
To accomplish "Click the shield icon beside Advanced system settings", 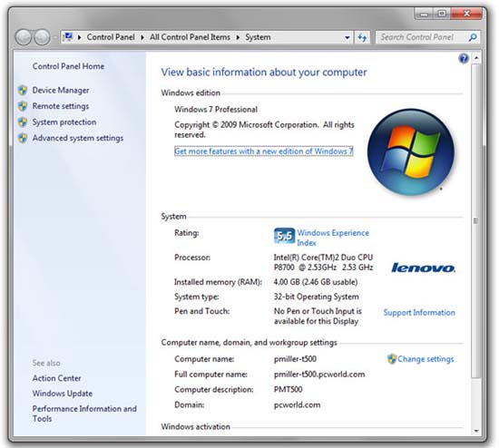I will 23,138.
